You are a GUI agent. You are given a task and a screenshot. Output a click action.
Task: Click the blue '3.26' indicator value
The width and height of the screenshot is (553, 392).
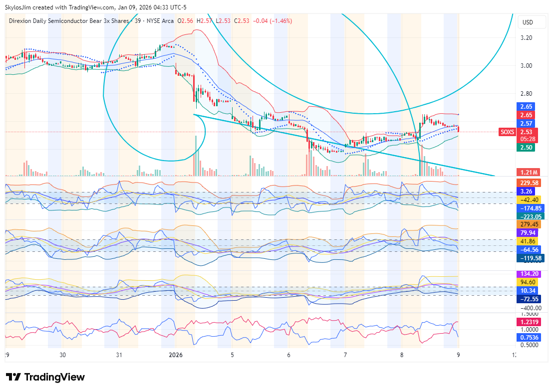[526, 192]
